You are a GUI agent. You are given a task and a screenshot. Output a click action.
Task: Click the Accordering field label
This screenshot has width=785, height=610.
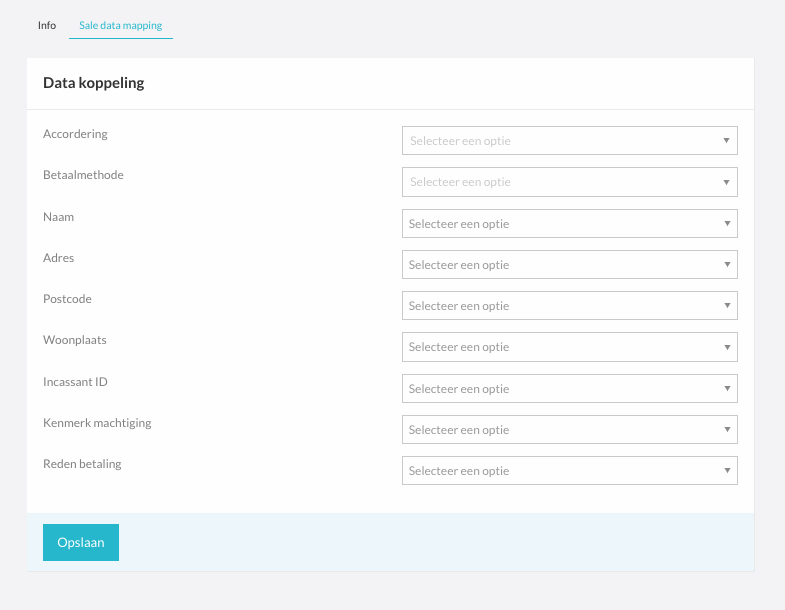(x=75, y=134)
